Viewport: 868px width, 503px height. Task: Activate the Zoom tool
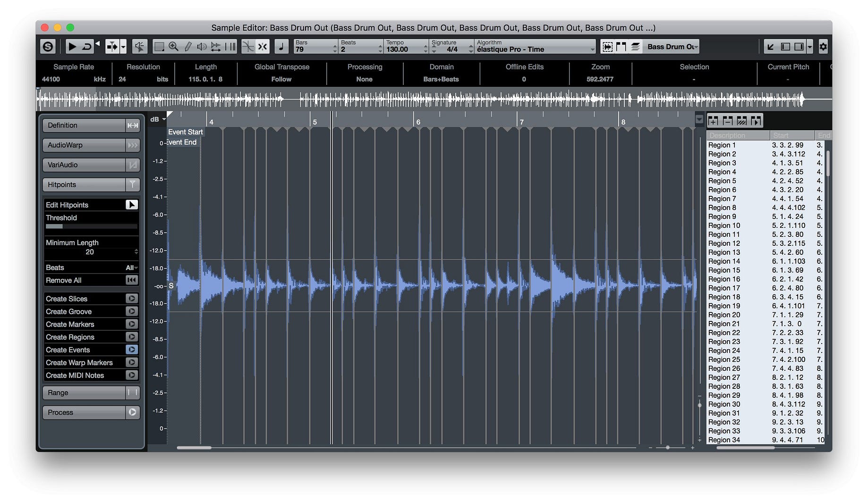174,46
